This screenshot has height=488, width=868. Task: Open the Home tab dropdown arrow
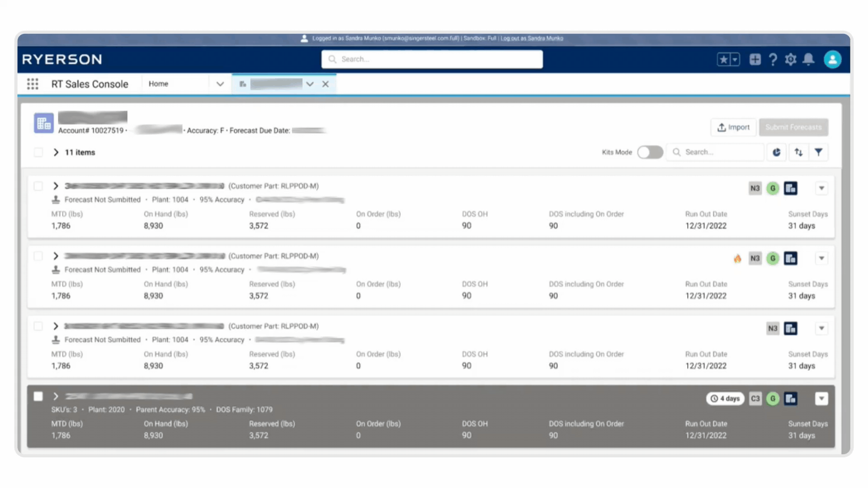click(220, 84)
